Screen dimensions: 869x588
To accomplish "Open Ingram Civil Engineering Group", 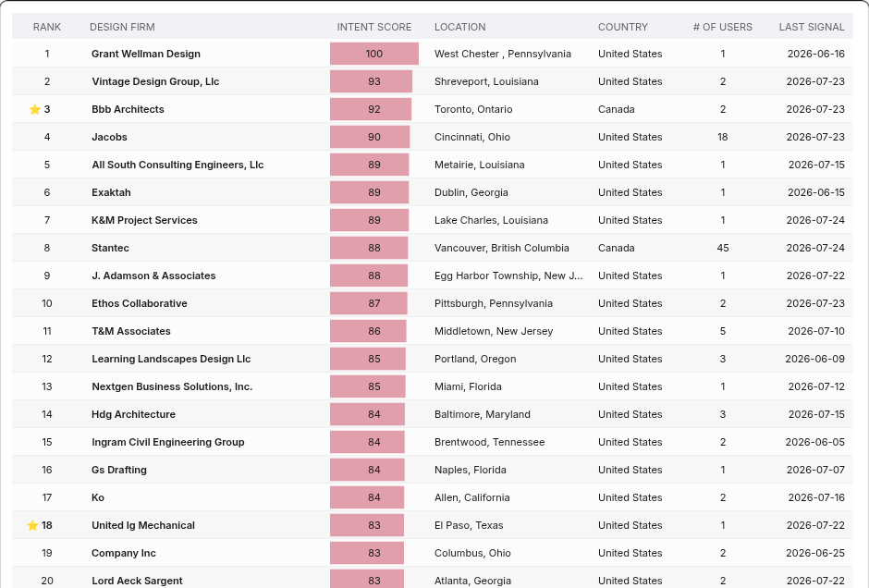I will click(168, 442).
